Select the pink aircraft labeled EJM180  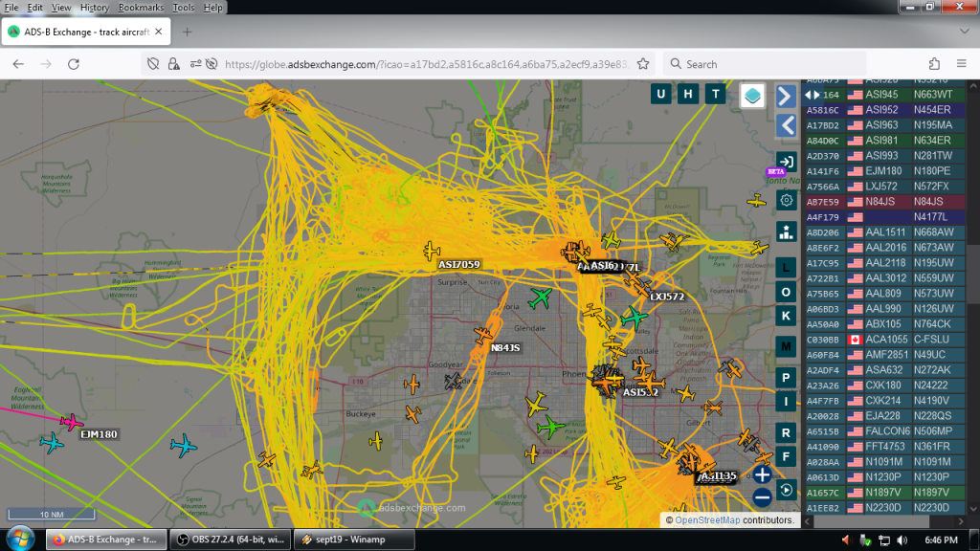pos(71,422)
